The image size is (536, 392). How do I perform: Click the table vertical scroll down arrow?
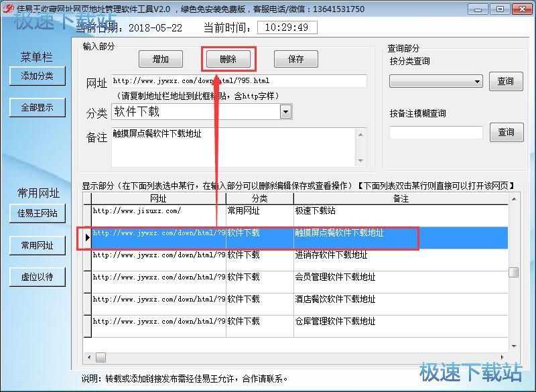tap(514, 346)
